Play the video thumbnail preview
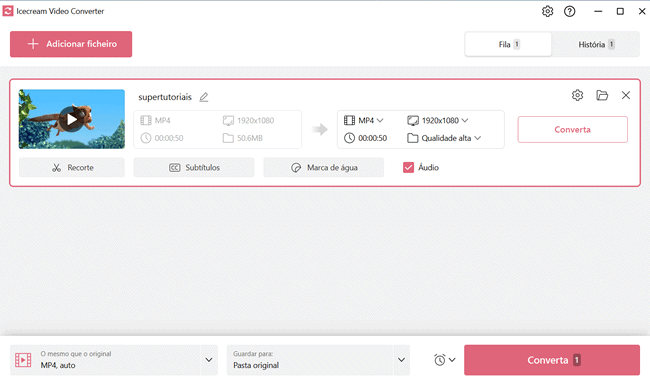650x381 pixels. coord(72,119)
